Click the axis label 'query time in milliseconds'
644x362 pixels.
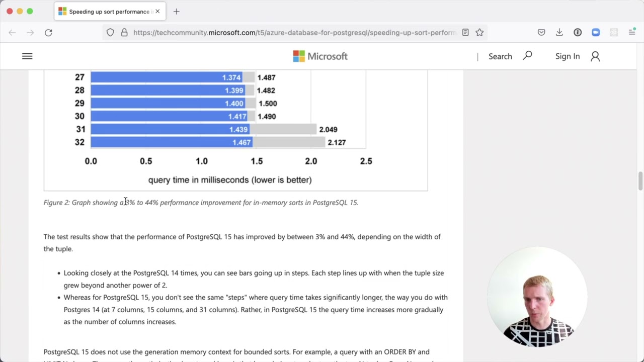(x=230, y=179)
